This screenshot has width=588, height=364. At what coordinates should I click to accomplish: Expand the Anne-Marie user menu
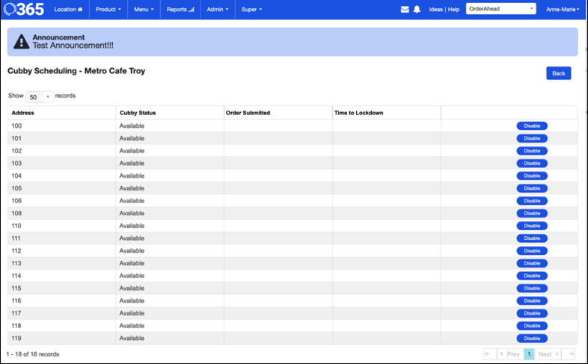(x=563, y=10)
